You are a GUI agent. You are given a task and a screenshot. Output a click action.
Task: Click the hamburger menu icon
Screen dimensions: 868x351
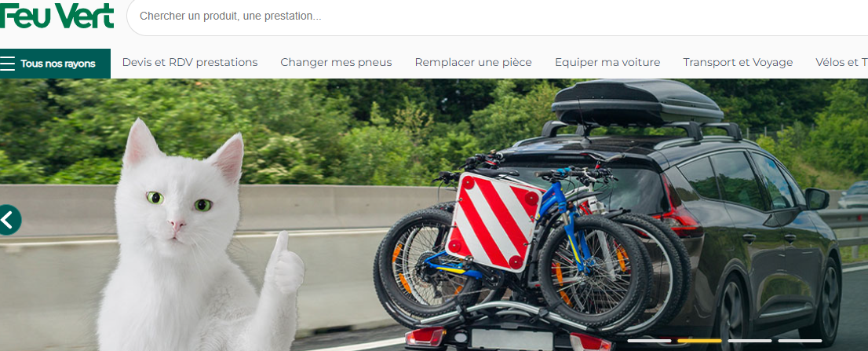pos(7,64)
